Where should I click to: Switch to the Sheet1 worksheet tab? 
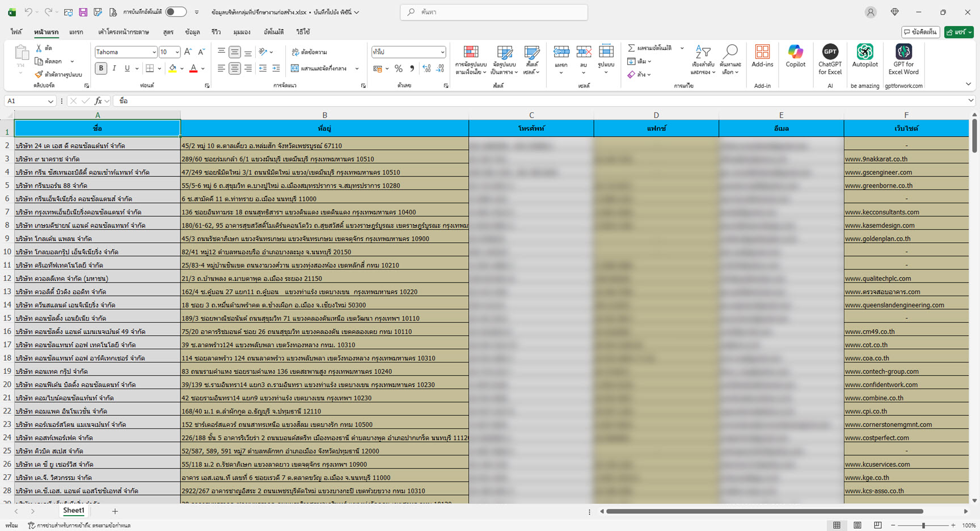pos(74,511)
